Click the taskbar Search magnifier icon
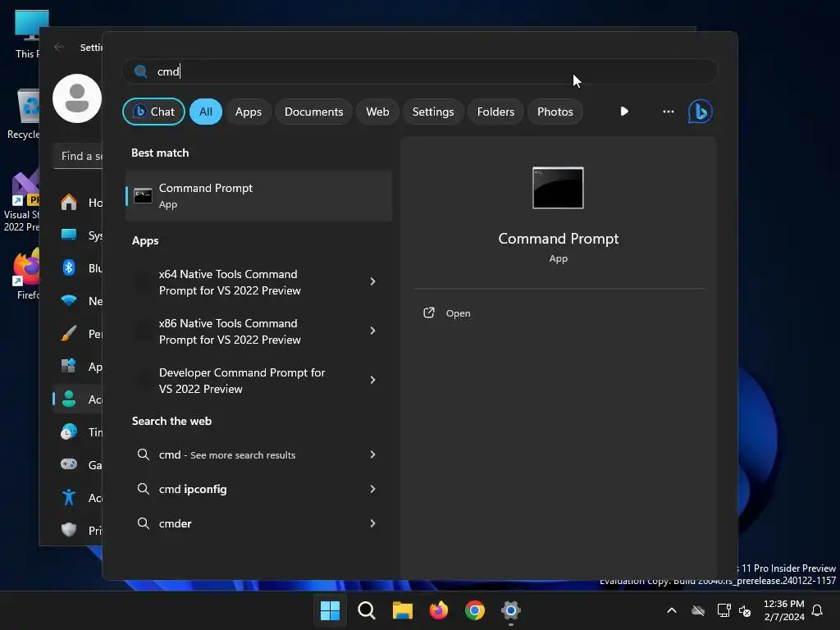 (x=367, y=610)
